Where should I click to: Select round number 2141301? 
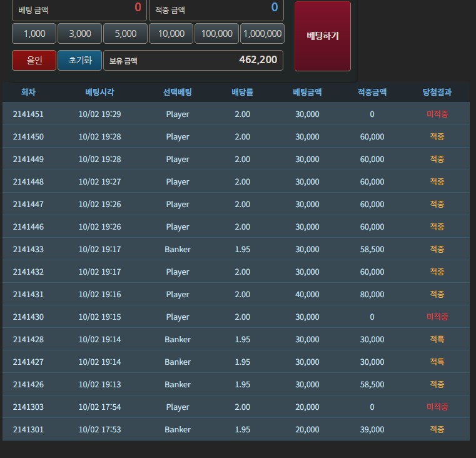[x=28, y=429]
